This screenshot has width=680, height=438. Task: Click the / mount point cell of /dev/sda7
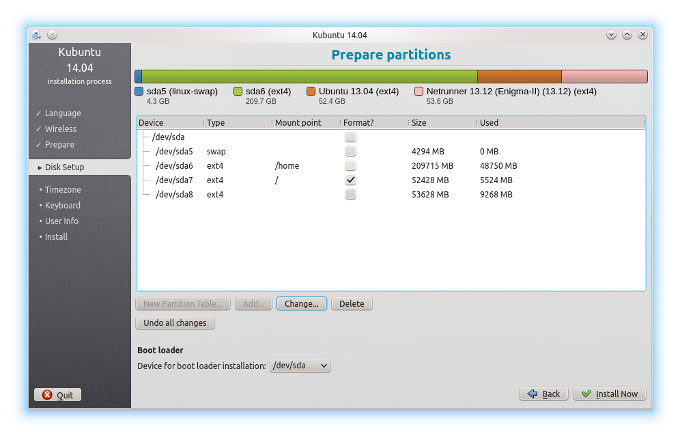[x=276, y=180]
